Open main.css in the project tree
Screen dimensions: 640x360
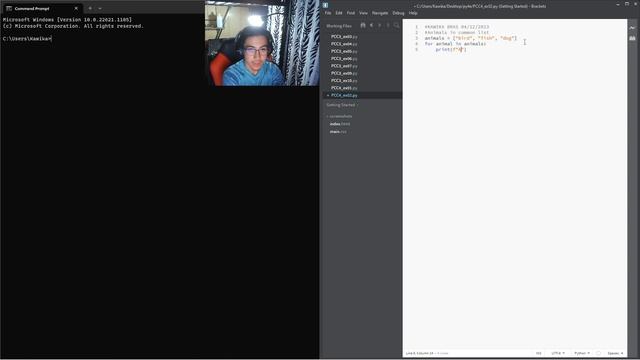click(338, 131)
